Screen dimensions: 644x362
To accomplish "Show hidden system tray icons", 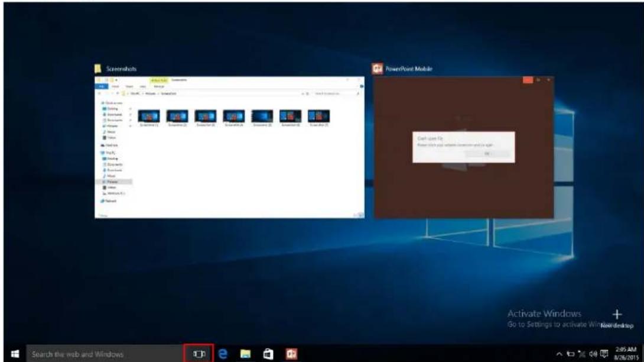I will click(559, 354).
